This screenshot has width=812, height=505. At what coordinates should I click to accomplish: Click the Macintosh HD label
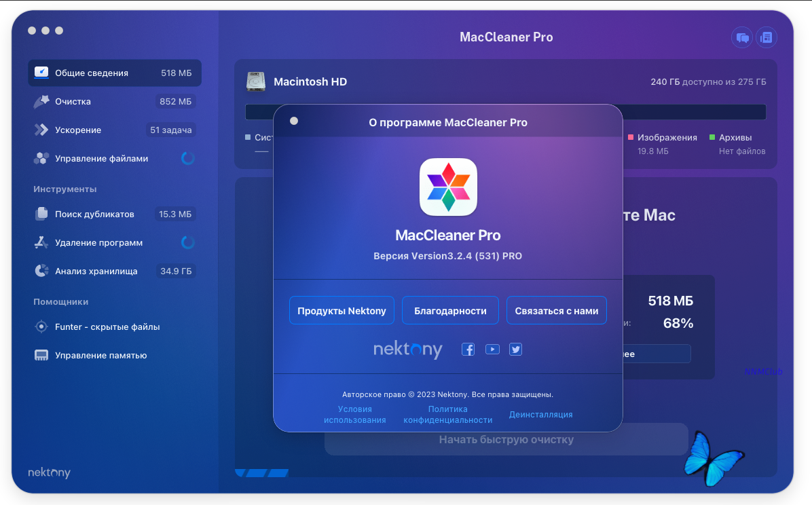tap(310, 82)
